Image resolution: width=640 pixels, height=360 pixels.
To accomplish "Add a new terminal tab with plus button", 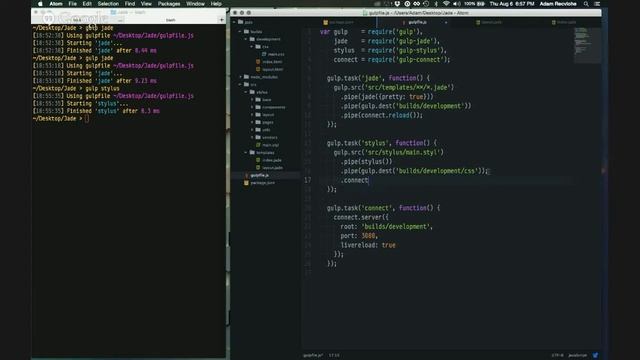I will pyautogui.click(x=222, y=20).
